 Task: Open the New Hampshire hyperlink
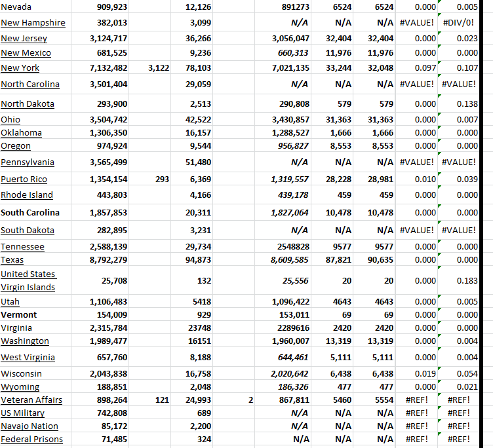pyautogui.click(x=33, y=23)
